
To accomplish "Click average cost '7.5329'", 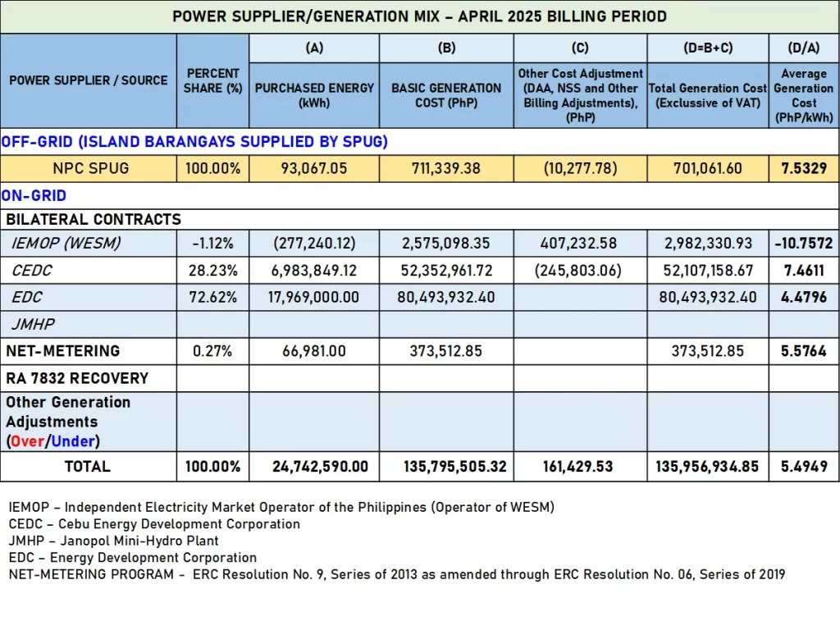I will point(804,169).
